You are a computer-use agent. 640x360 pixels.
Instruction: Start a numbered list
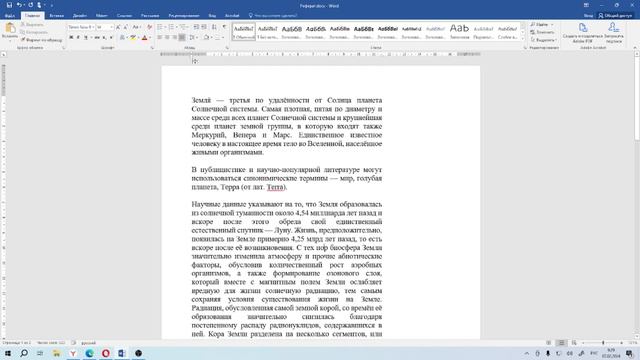[x=171, y=27]
